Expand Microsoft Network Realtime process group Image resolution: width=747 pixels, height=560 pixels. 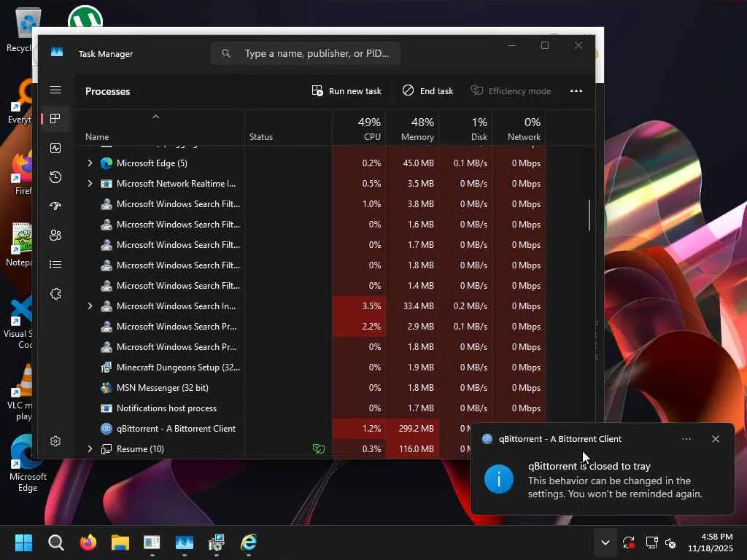[90, 184]
